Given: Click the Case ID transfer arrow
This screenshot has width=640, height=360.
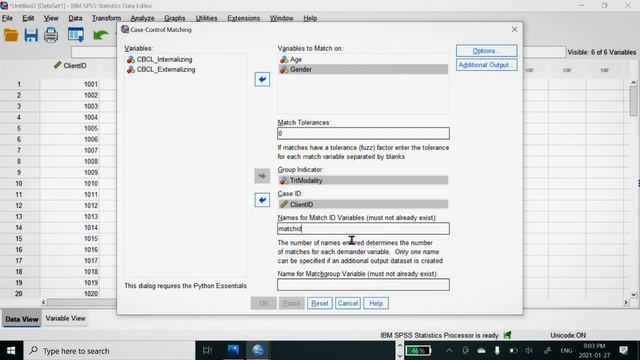Looking at the screenshot, I should (x=262, y=200).
